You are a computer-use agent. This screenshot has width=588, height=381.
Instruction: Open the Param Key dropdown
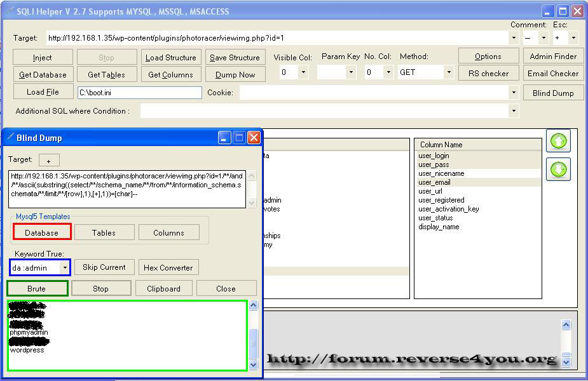point(351,72)
